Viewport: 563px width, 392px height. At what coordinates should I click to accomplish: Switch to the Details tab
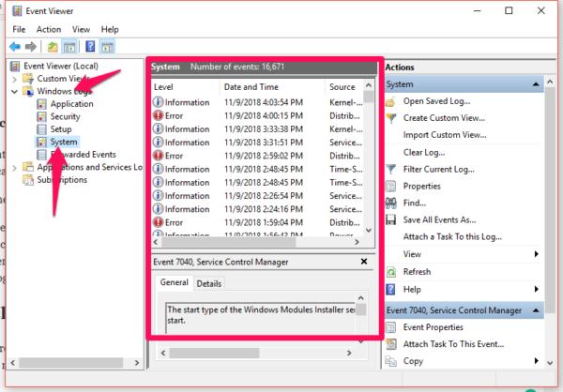(208, 283)
